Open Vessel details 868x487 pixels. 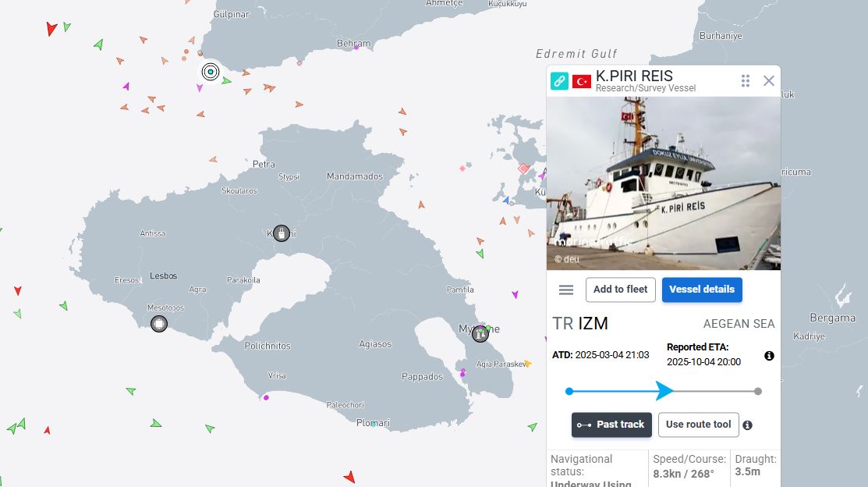701,290
